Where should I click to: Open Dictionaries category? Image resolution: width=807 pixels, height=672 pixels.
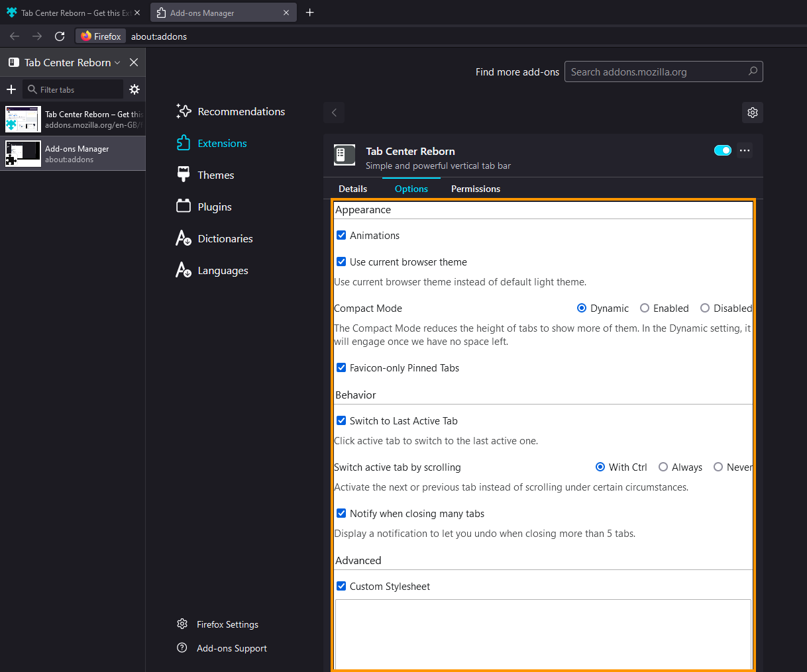[x=215, y=238]
